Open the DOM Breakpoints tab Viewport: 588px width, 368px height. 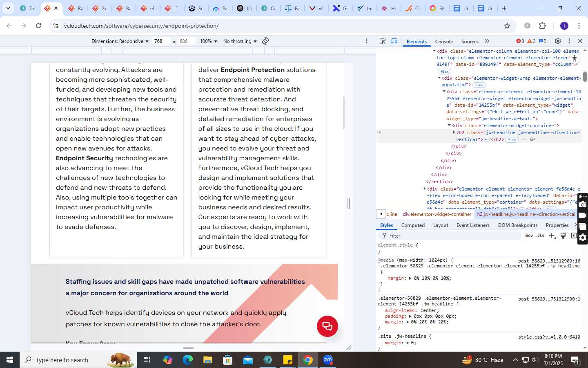coord(518,225)
